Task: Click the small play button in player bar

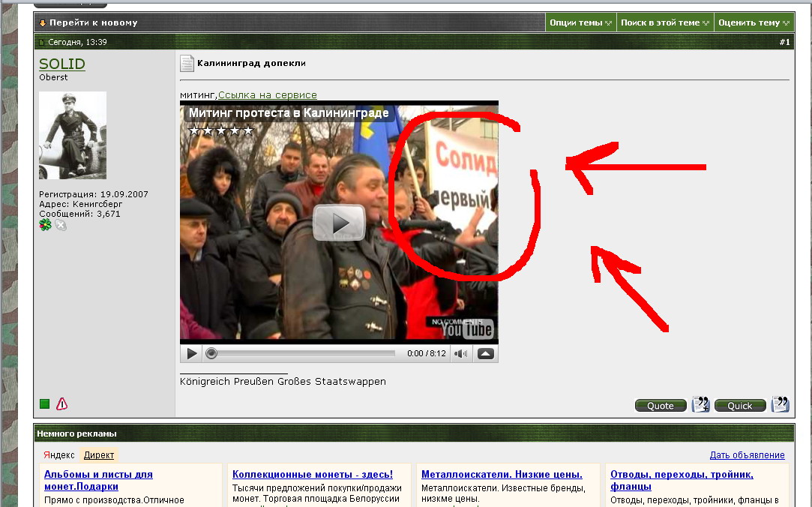Action: (192, 354)
